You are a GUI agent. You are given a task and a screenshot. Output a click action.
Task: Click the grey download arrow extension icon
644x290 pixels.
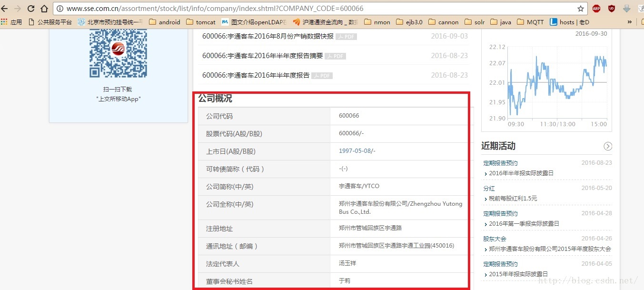627,9
